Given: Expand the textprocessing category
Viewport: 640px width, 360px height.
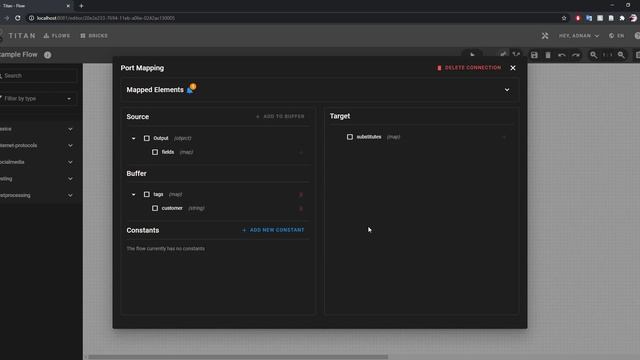Looking at the screenshot, I should coord(37,196).
